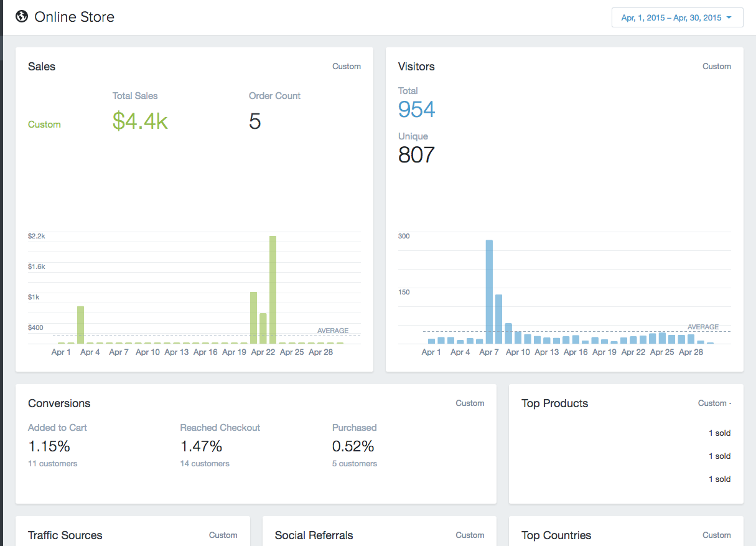Click the globe icon beside Online Store
This screenshot has height=546, width=756.
pos(22,17)
